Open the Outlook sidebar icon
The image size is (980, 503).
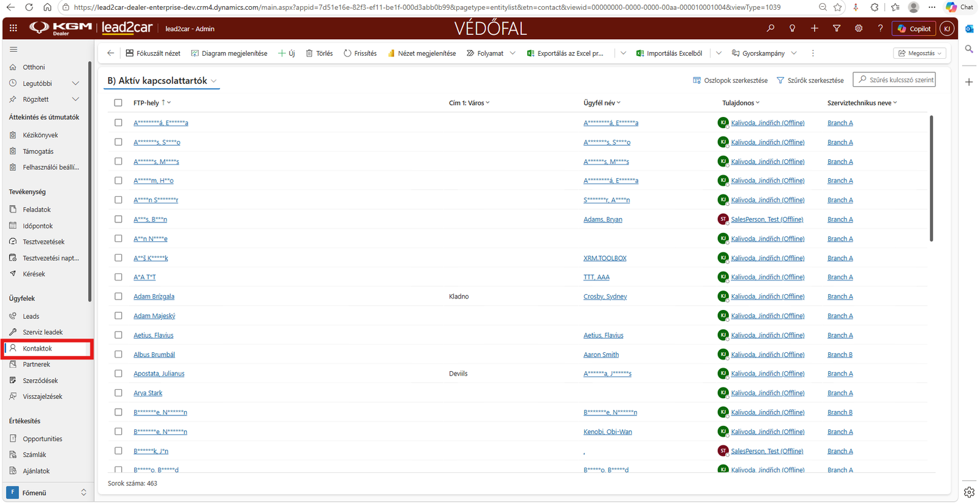click(x=969, y=29)
